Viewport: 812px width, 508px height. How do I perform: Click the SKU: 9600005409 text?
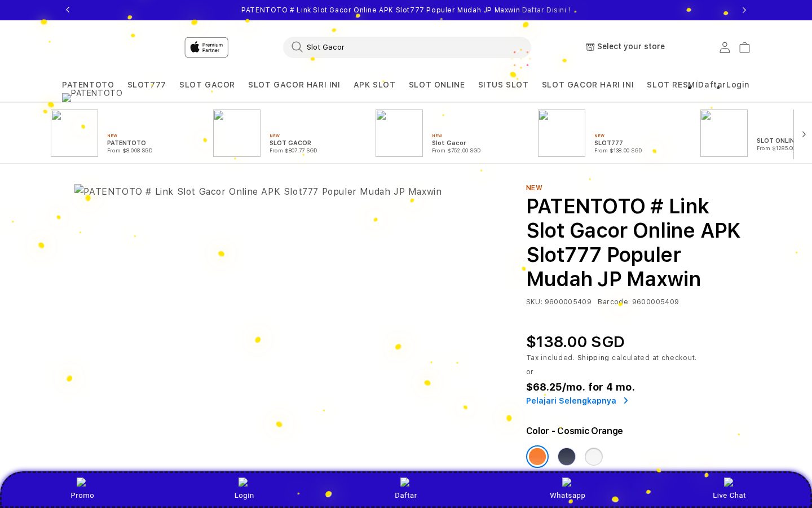tap(559, 302)
